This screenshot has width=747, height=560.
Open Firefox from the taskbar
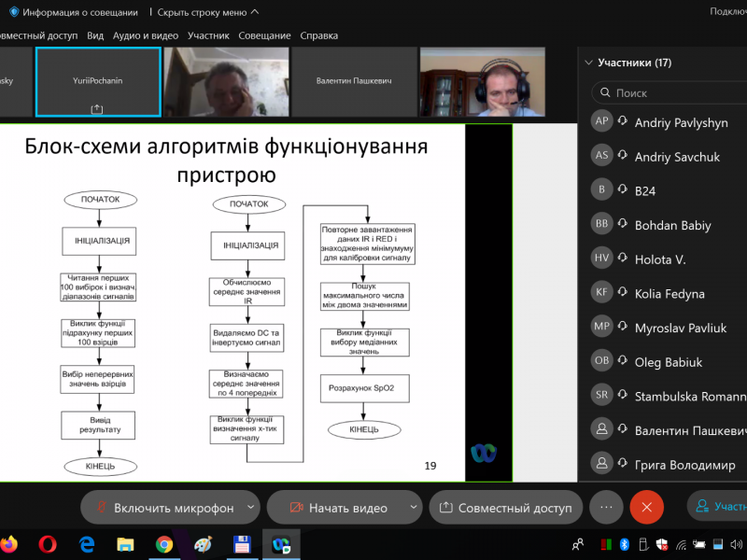coord(8,544)
